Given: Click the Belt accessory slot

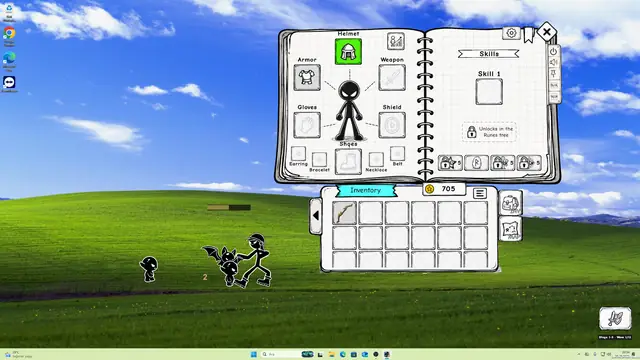Looking at the screenshot, I should [x=397, y=153].
